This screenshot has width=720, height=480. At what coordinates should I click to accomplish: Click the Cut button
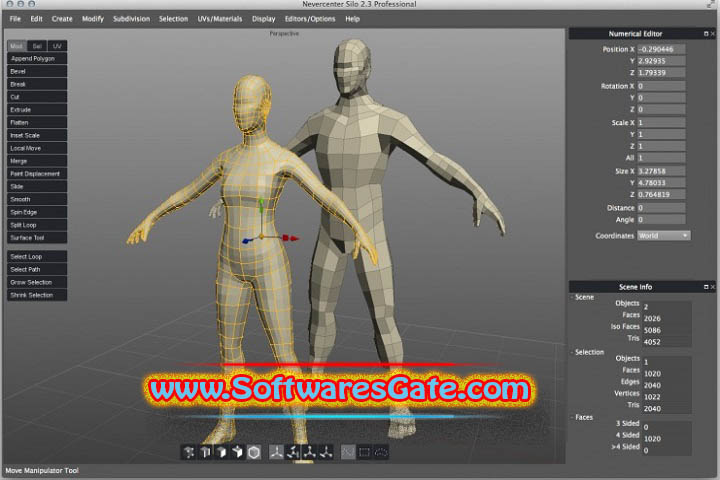(x=37, y=97)
